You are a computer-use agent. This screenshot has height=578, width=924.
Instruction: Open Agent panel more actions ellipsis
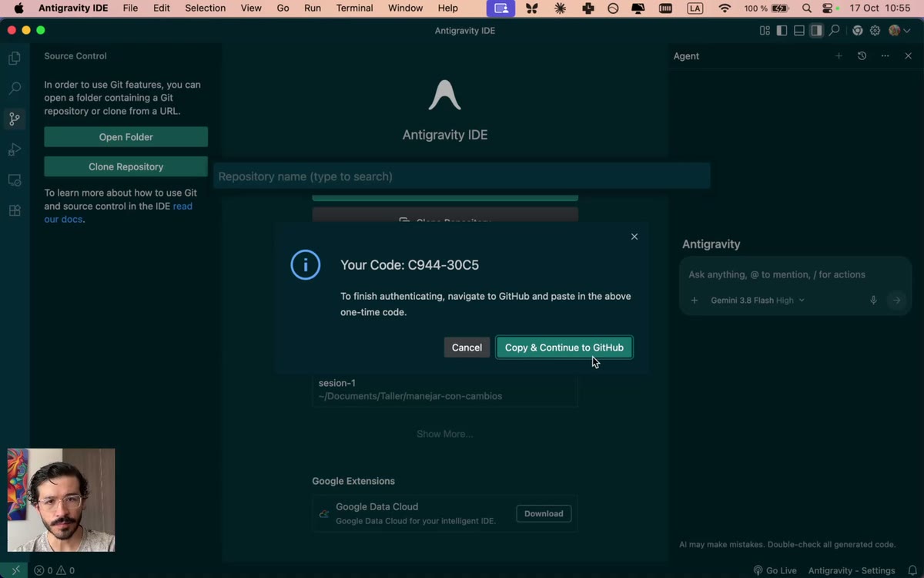pyautogui.click(x=885, y=55)
